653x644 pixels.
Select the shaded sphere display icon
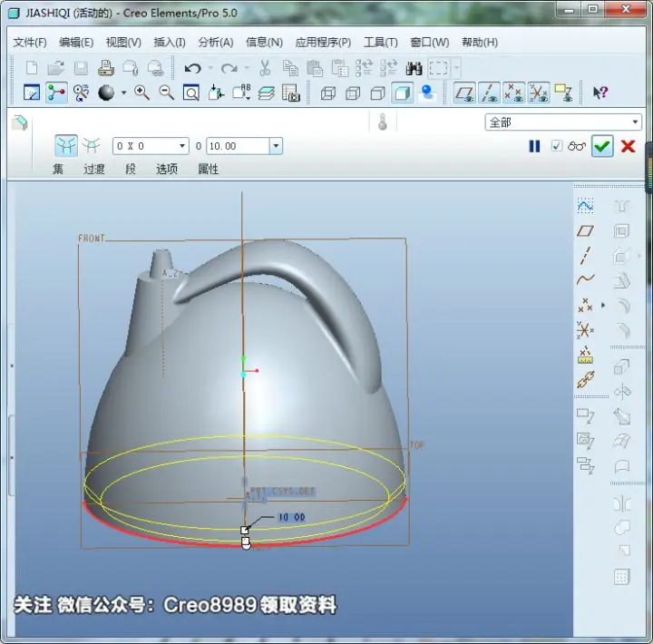click(106, 93)
